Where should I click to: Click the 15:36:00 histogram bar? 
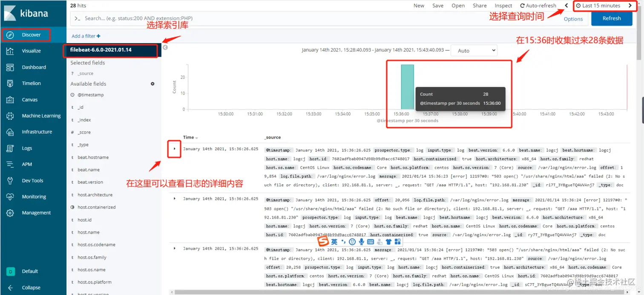tap(407, 87)
